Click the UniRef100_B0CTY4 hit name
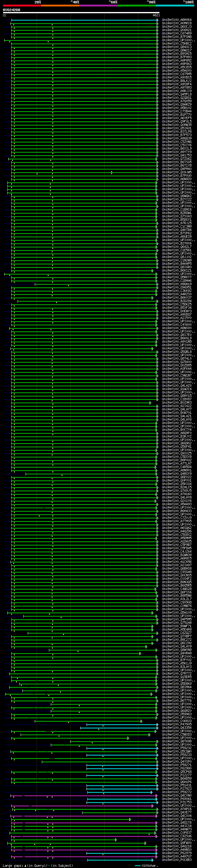The width and height of the screenshot is (197, 868). coord(177,430)
